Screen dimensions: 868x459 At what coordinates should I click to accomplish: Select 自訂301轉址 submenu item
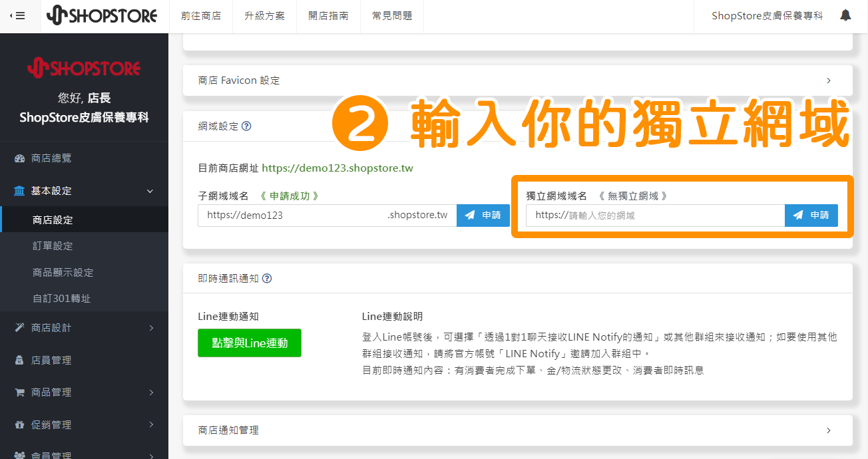[84, 299]
